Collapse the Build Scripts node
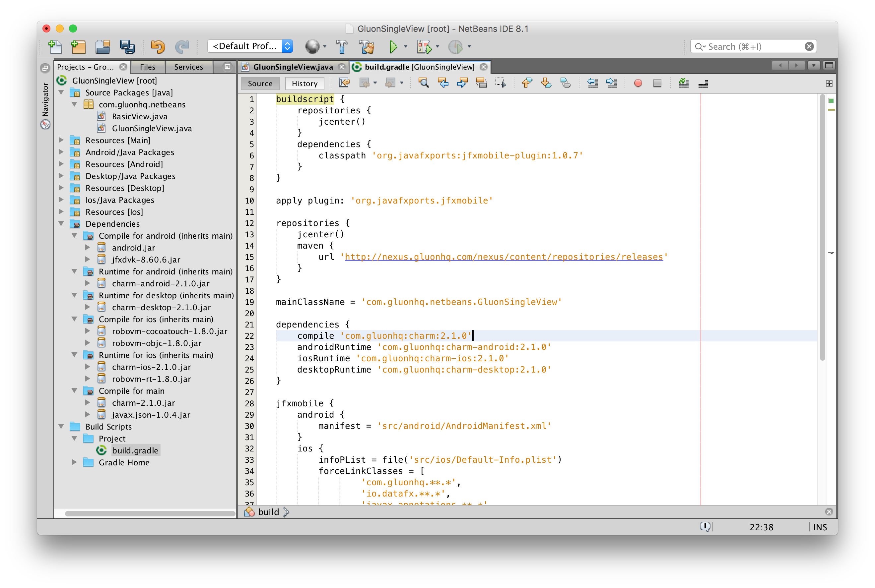The width and height of the screenshot is (875, 588). click(61, 426)
